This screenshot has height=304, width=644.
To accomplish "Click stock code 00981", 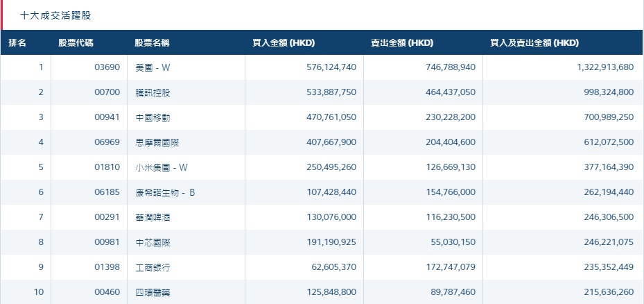I will click(x=106, y=242).
